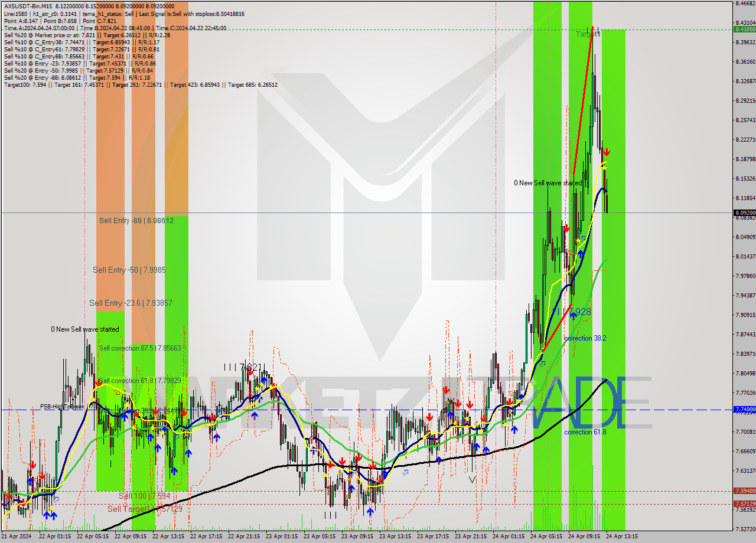Click '22 Apr 09:15' on the time axis
This screenshot has height=543, width=756.
click(x=131, y=537)
